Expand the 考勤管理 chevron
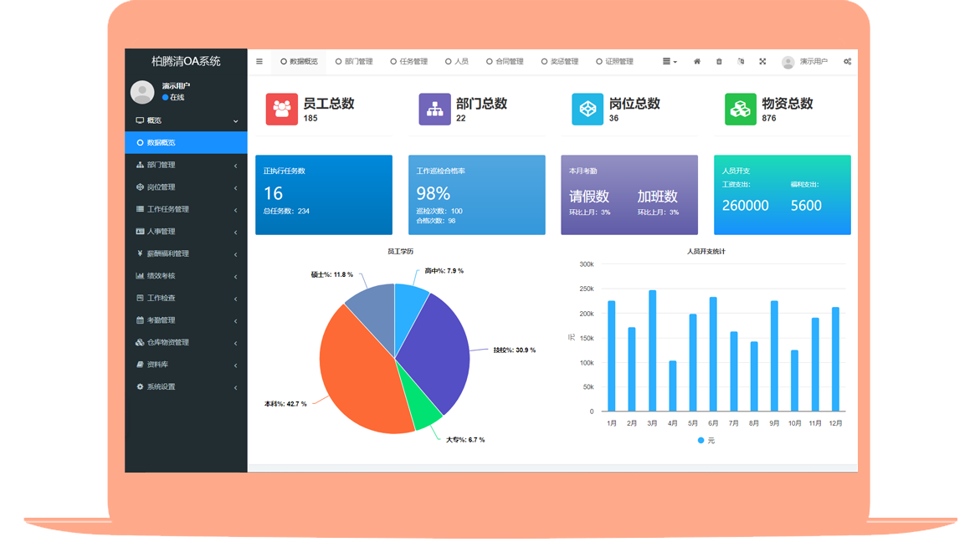Viewport: 980px width, 542px height. point(236,320)
